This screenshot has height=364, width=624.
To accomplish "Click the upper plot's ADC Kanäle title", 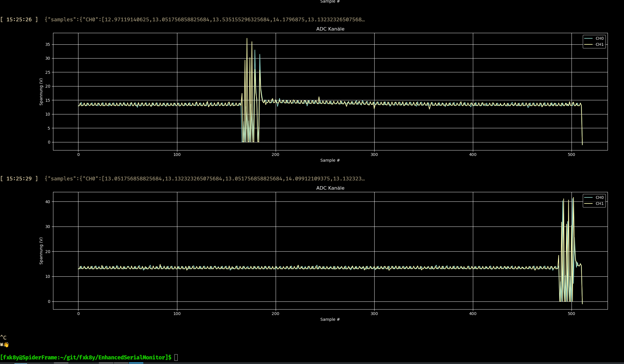I will click(x=330, y=29).
